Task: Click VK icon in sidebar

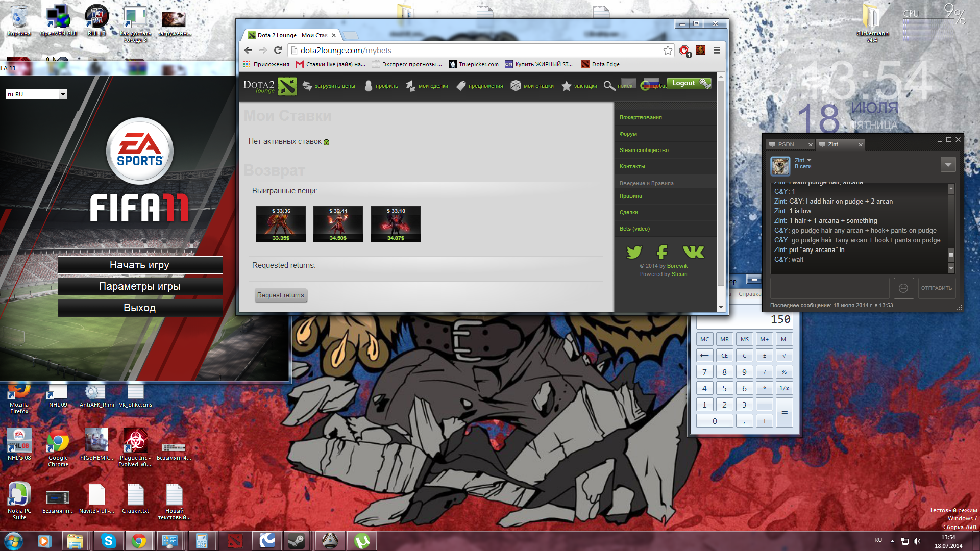Action: [x=693, y=252]
